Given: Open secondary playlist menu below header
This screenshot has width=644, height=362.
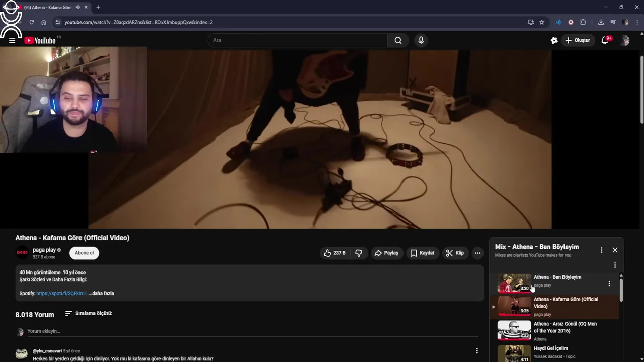Looking at the screenshot, I should tap(614, 265).
